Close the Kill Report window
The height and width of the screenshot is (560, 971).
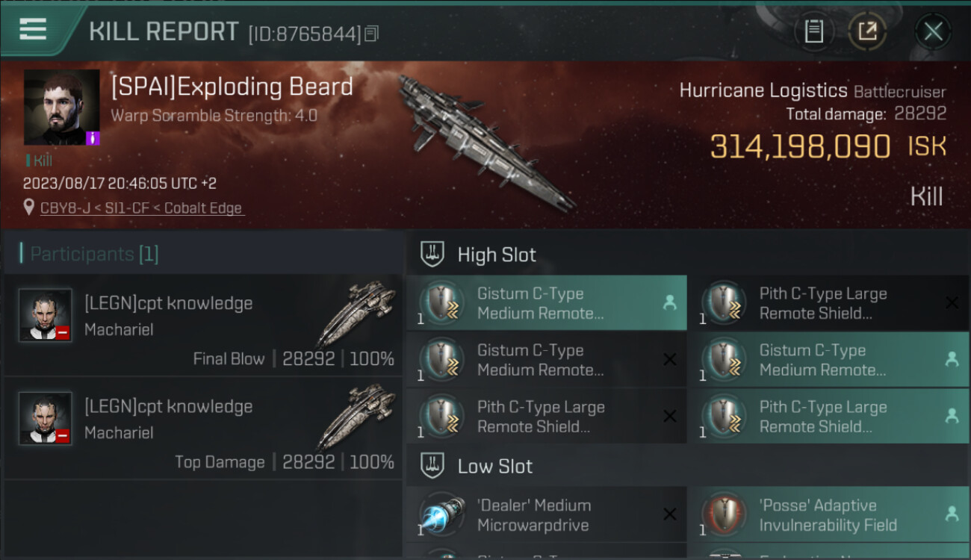coord(933,31)
